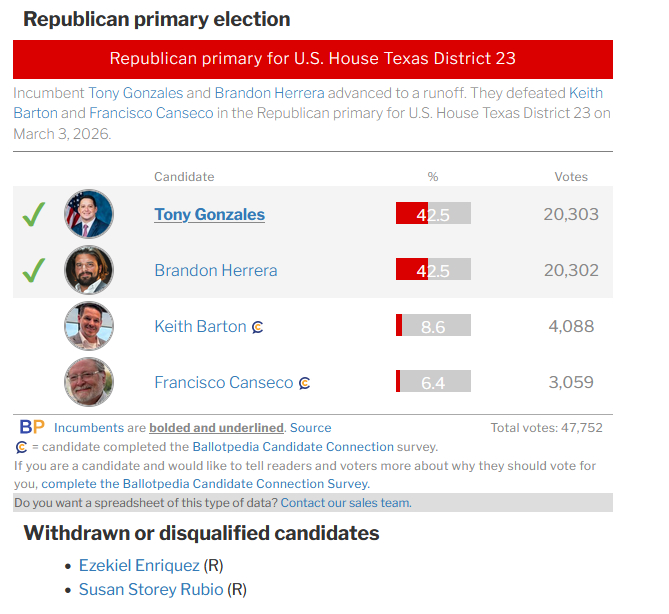Click the Candidate Connection icon next to Keith Barton
The image size is (669, 614).
pos(257,327)
